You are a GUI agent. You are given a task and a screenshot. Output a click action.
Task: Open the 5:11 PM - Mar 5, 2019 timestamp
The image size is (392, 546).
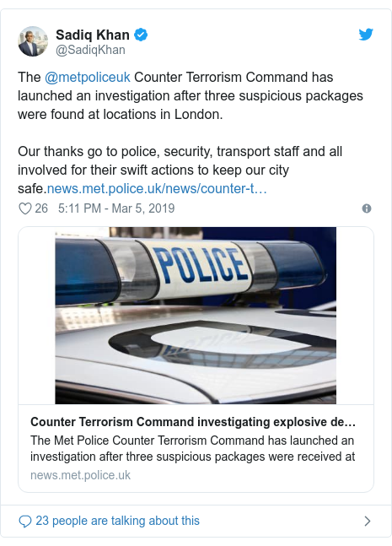(116, 208)
